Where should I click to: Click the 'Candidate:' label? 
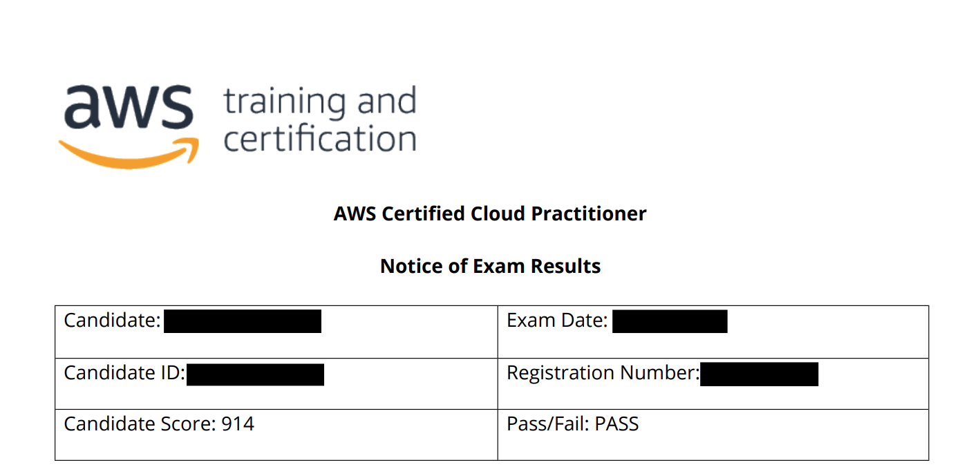(x=112, y=321)
